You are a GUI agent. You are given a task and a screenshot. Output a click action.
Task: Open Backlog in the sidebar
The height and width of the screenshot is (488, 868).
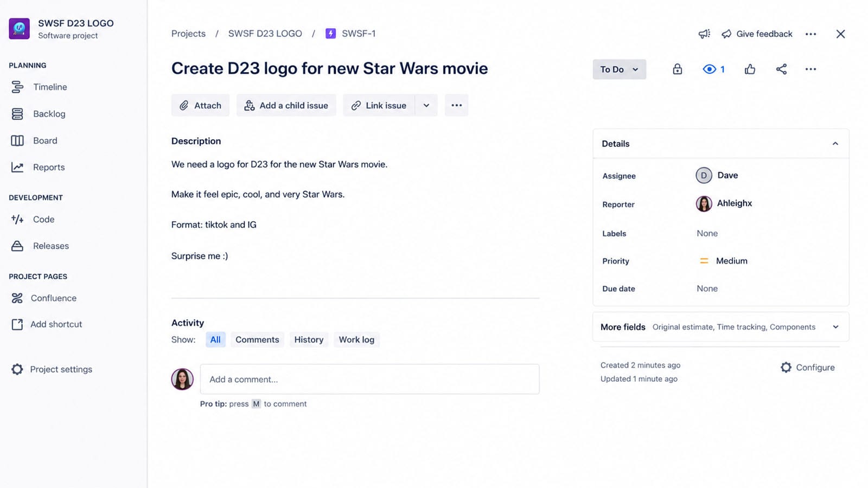pyautogui.click(x=49, y=114)
